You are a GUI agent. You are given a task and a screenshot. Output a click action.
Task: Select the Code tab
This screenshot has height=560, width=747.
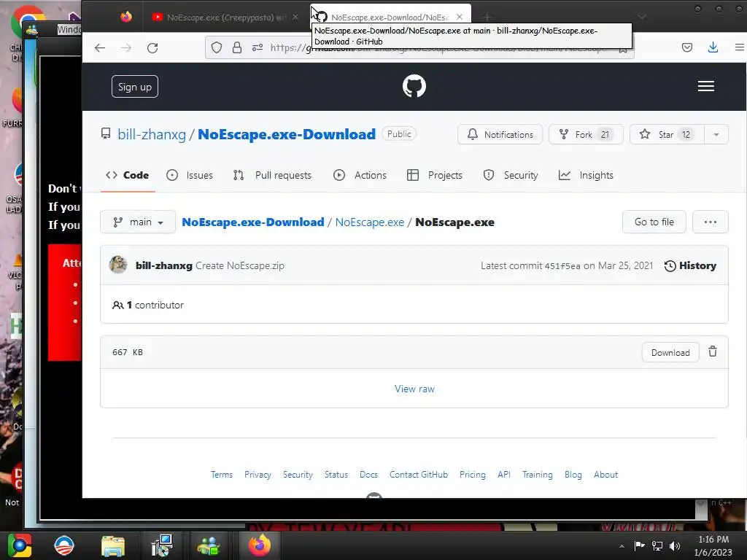127,175
